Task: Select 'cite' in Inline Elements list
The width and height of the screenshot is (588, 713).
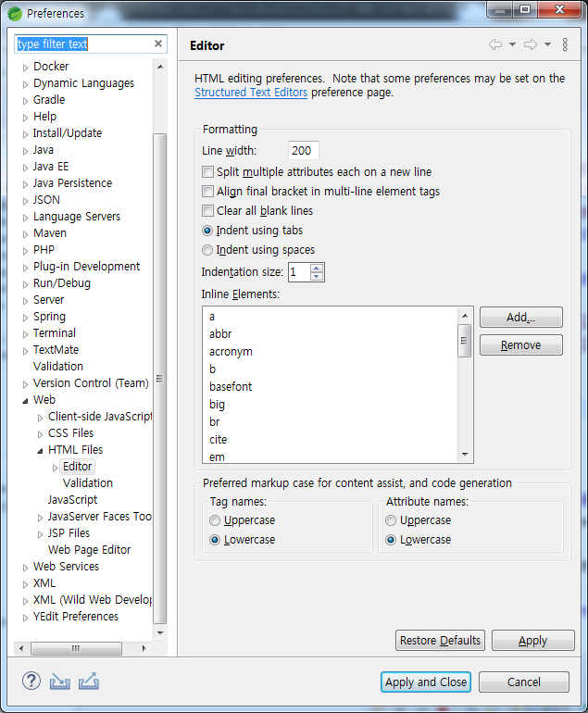Action: pos(219,440)
